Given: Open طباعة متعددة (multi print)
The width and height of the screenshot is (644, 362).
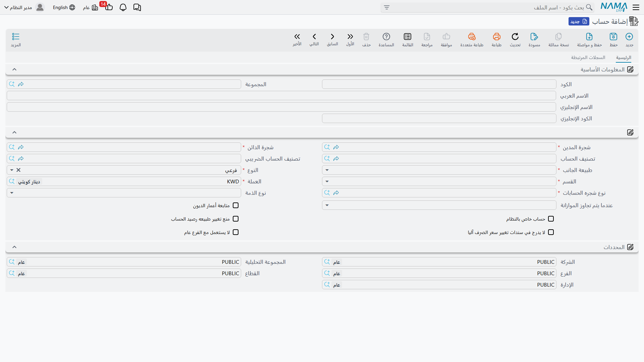Looking at the screenshot, I should pyautogui.click(x=472, y=37).
